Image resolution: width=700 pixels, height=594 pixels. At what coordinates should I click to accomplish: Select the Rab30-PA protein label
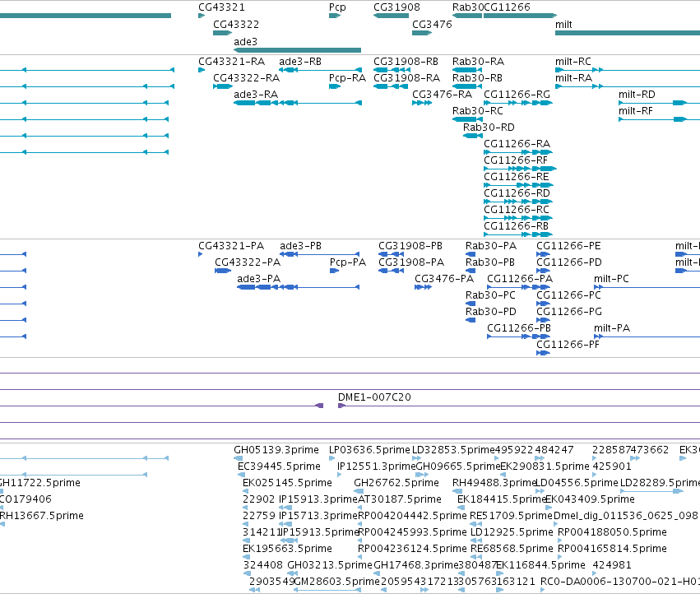[x=491, y=246]
